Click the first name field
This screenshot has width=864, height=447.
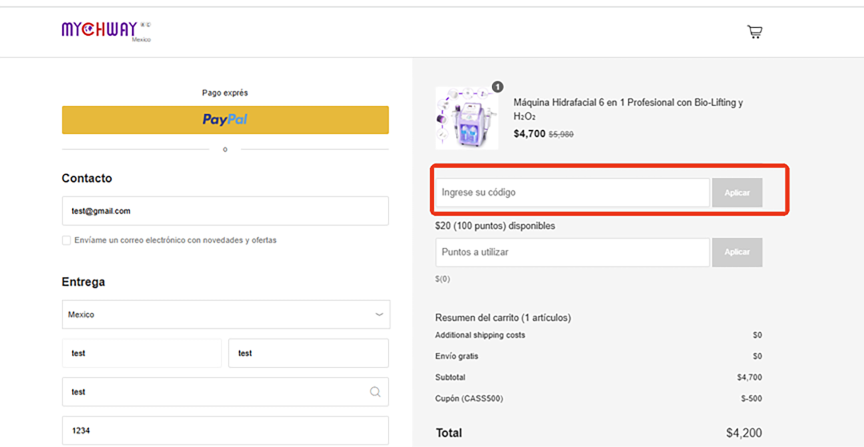(x=142, y=353)
